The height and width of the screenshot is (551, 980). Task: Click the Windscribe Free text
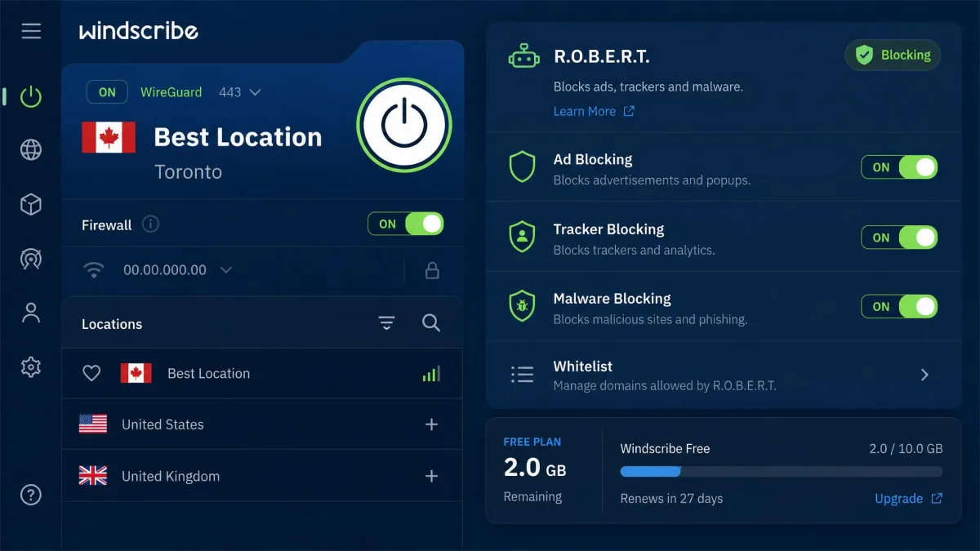[665, 448]
